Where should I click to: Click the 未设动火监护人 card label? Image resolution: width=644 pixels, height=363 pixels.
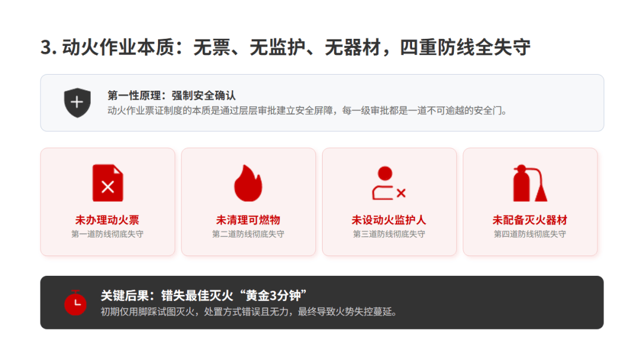(389, 220)
